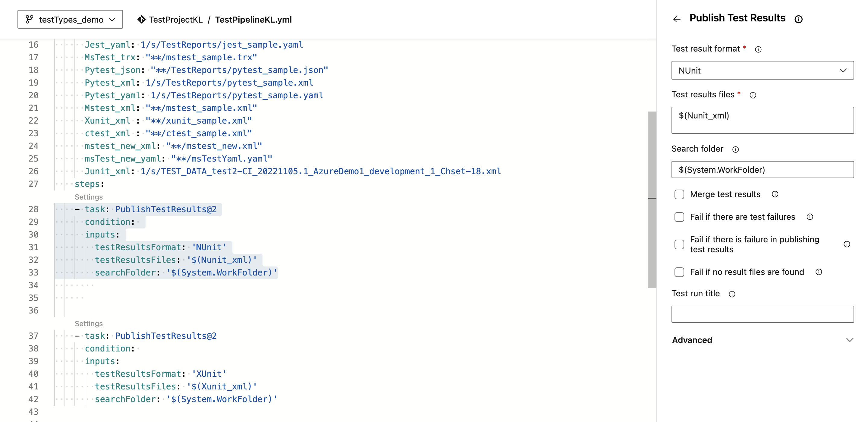The height and width of the screenshot is (422, 868).
Task: Click the back arrow beside Publish Test Results
Action: 677,19
